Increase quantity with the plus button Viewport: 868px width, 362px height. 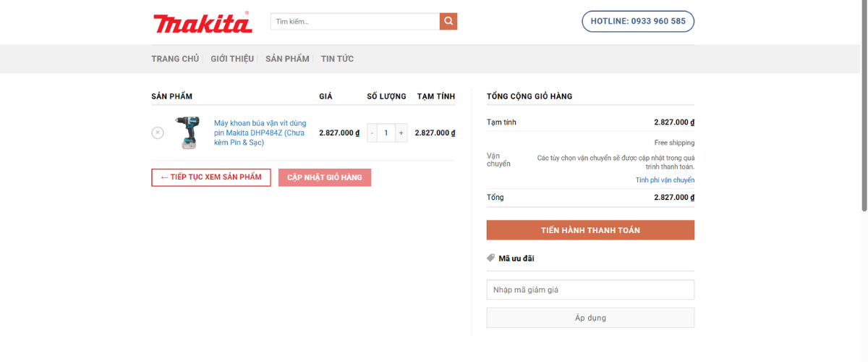[401, 132]
